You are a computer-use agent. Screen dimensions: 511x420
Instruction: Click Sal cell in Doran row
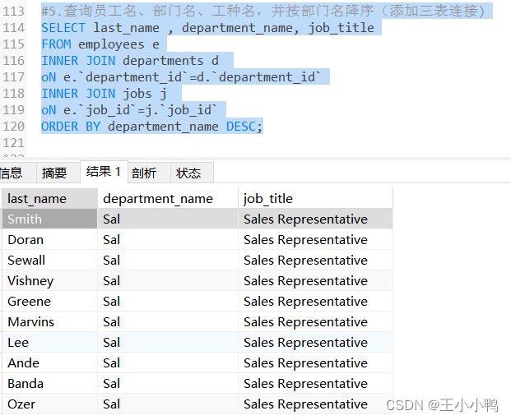(168, 240)
